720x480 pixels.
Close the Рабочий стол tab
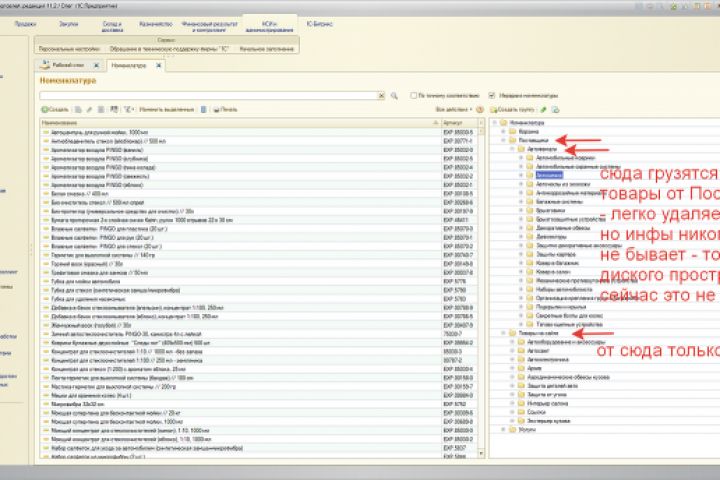point(96,65)
